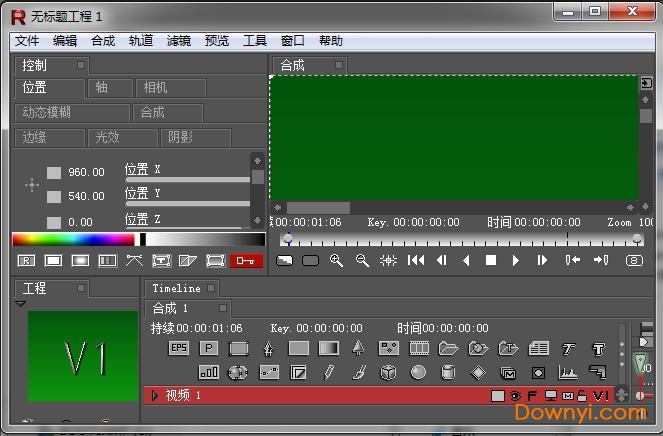Click the 3D cube object icon
Image resolution: width=663 pixels, height=436 pixels.
388,372
